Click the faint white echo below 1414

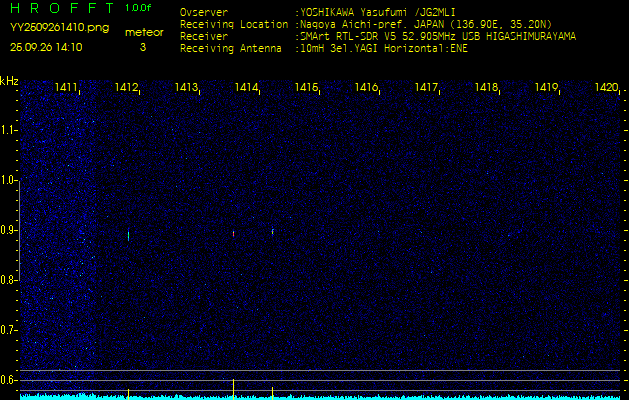pos(233,233)
